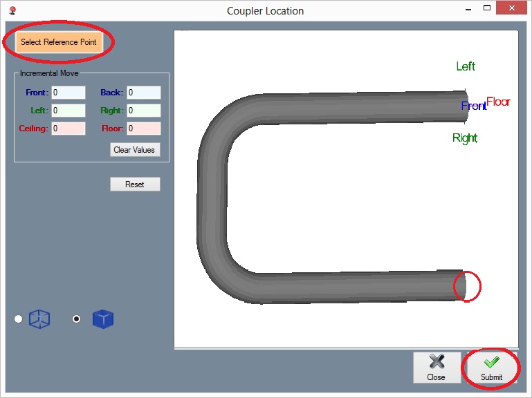Click the green Right axis label

tap(465, 138)
